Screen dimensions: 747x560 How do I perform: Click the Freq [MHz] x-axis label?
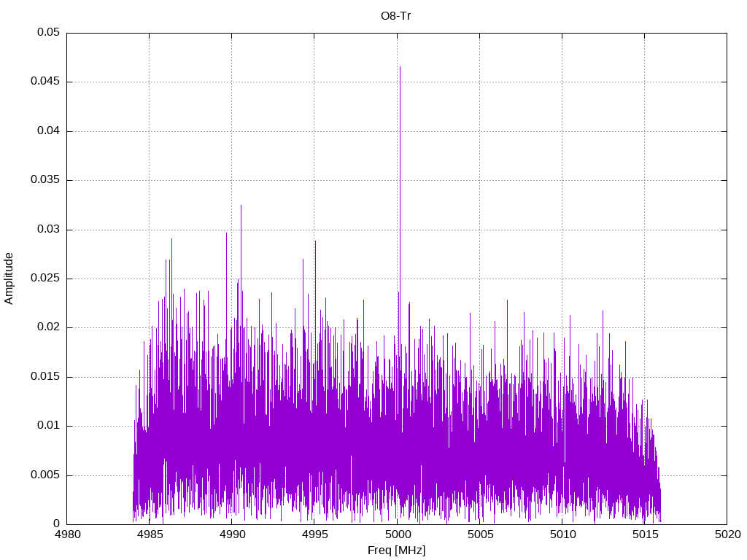[396, 551]
